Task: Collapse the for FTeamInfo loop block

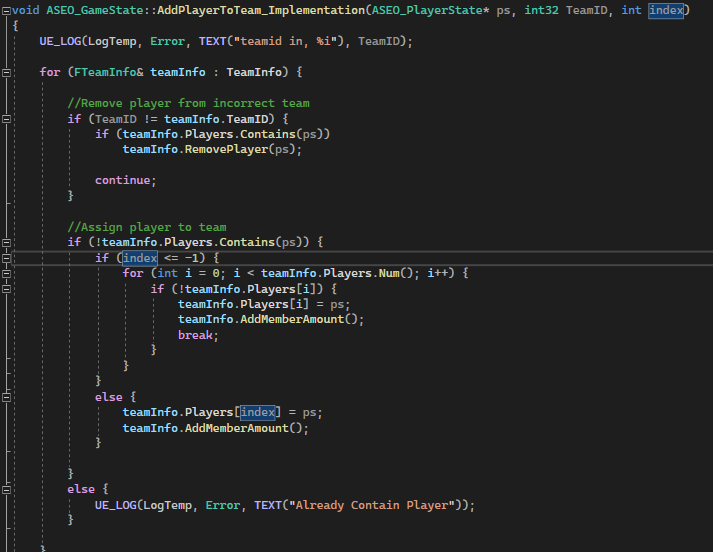Action: [x=6, y=72]
